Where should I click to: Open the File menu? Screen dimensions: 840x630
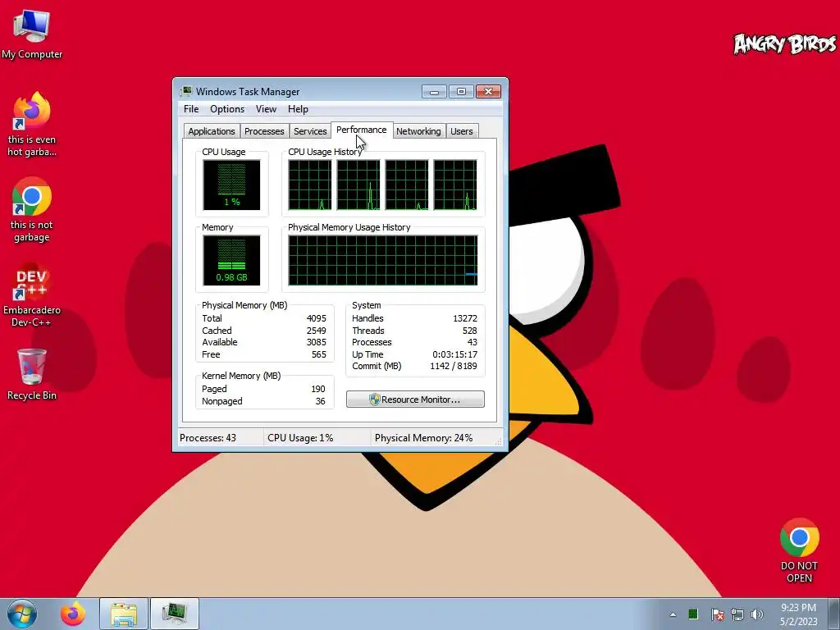(x=191, y=109)
